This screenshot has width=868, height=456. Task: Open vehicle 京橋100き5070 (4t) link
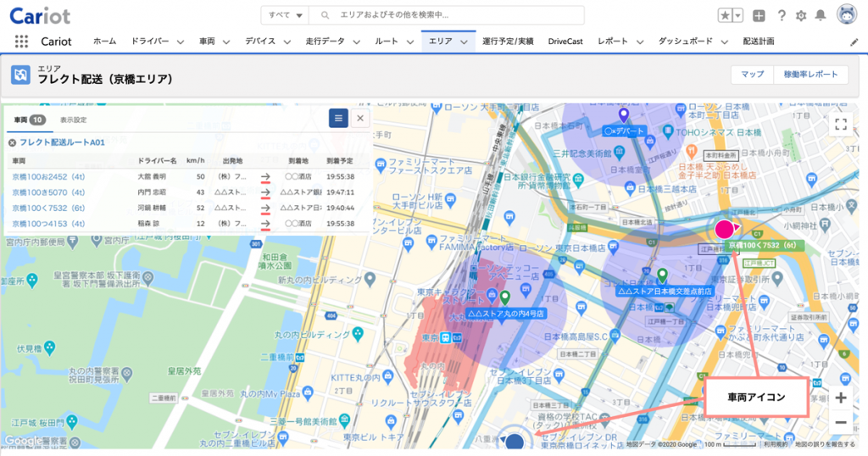[x=48, y=192]
